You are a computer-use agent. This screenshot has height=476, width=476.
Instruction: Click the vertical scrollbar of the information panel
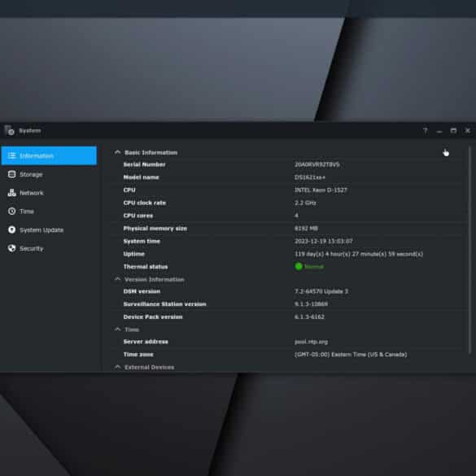469,250
